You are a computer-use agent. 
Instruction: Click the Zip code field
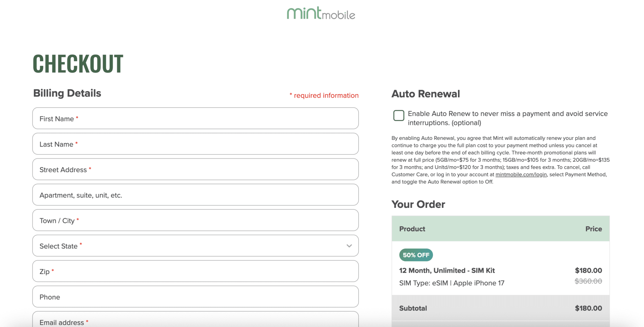point(195,271)
